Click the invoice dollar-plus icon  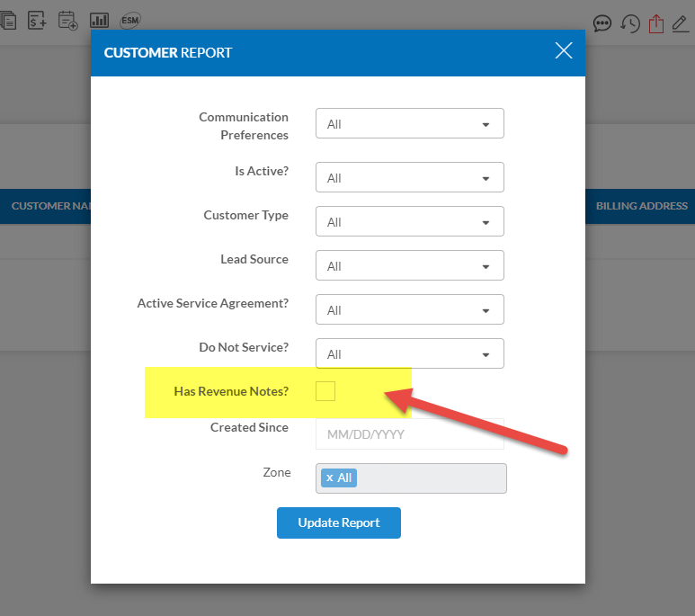tap(37, 19)
